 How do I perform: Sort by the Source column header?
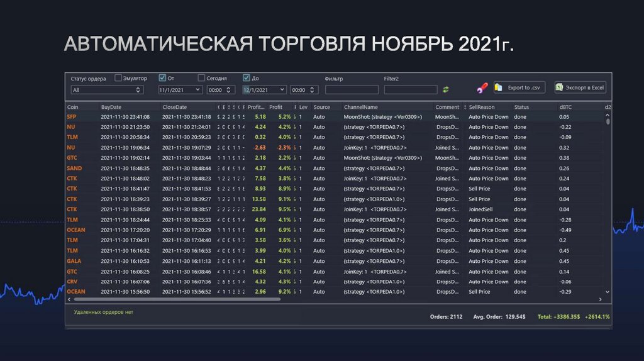click(x=321, y=107)
